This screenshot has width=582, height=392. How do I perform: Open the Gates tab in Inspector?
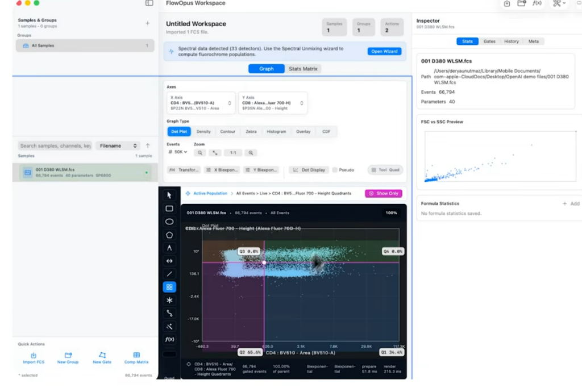point(489,41)
